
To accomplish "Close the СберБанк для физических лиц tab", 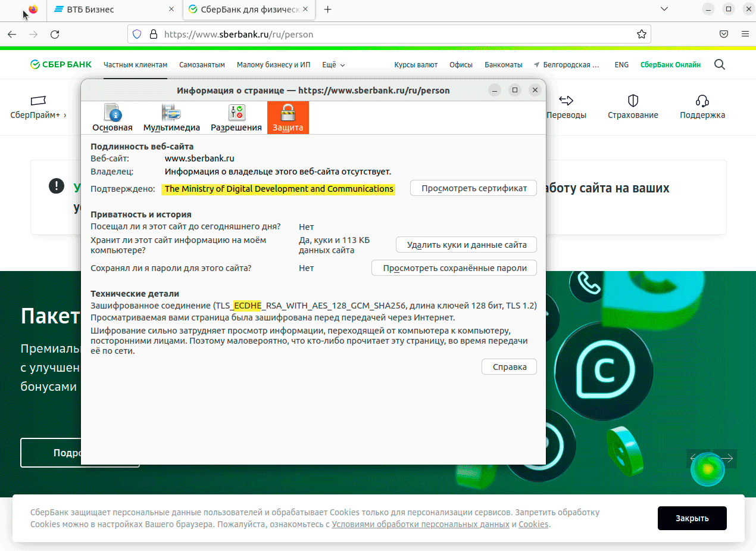I will click(306, 10).
